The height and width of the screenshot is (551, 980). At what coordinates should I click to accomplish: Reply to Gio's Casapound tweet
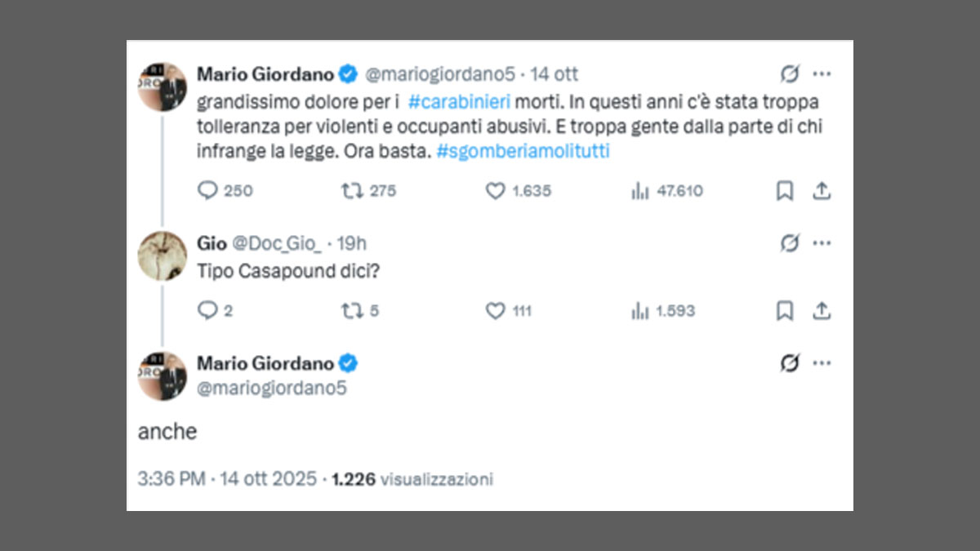coord(208,311)
